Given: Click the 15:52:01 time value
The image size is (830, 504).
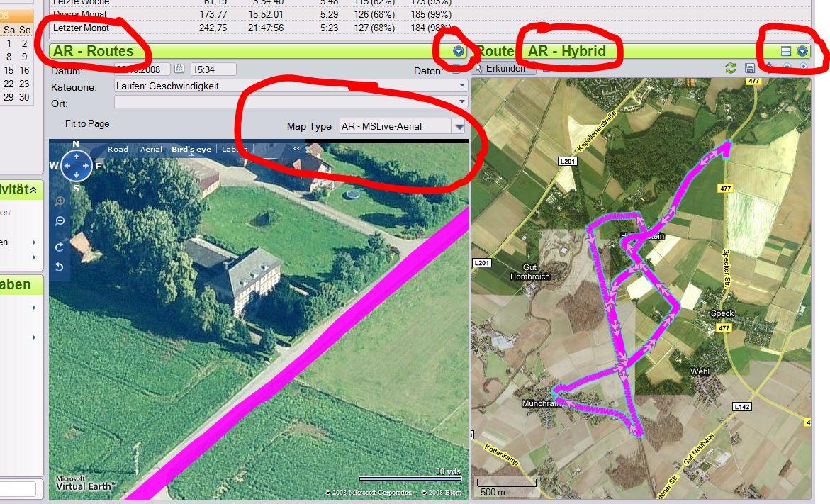Looking at the screenshot, I should [x=266, y=14].
